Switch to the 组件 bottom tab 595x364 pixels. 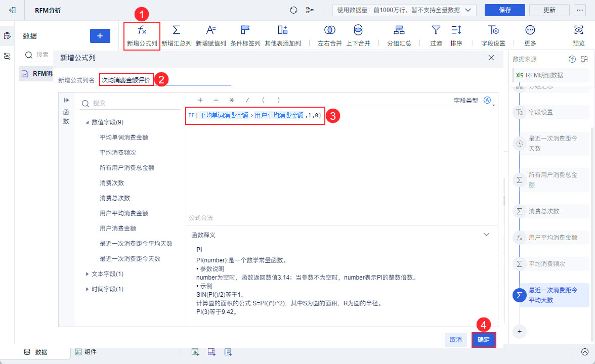pyautogui.click(x=86, y=352)
